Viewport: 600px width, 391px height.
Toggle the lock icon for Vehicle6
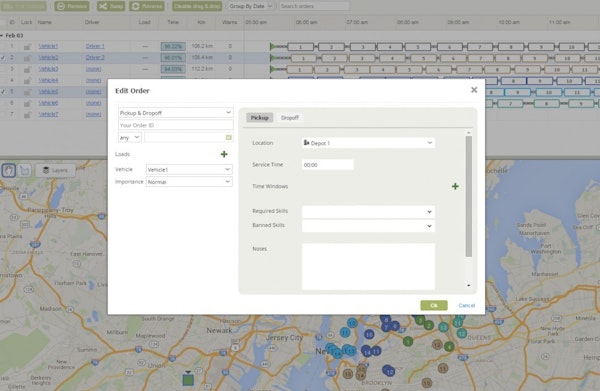[x=27, y=103]
